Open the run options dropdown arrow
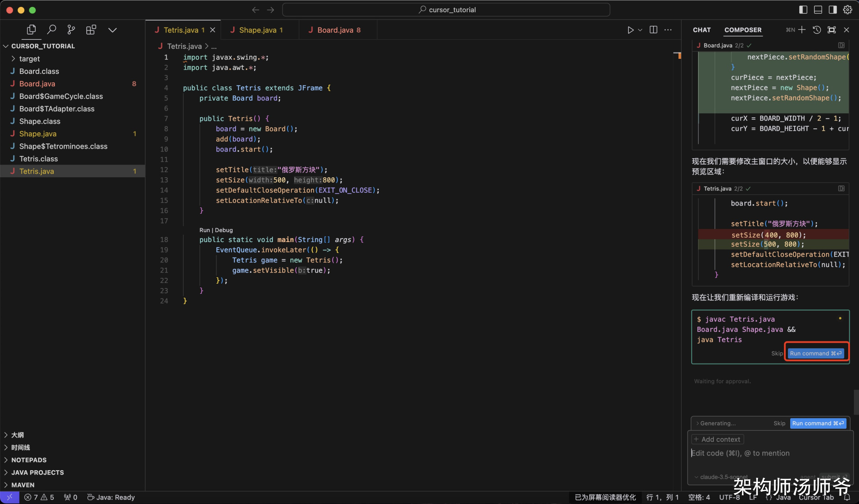This screenshot has width=859, height=504. [x=640, y=30]
